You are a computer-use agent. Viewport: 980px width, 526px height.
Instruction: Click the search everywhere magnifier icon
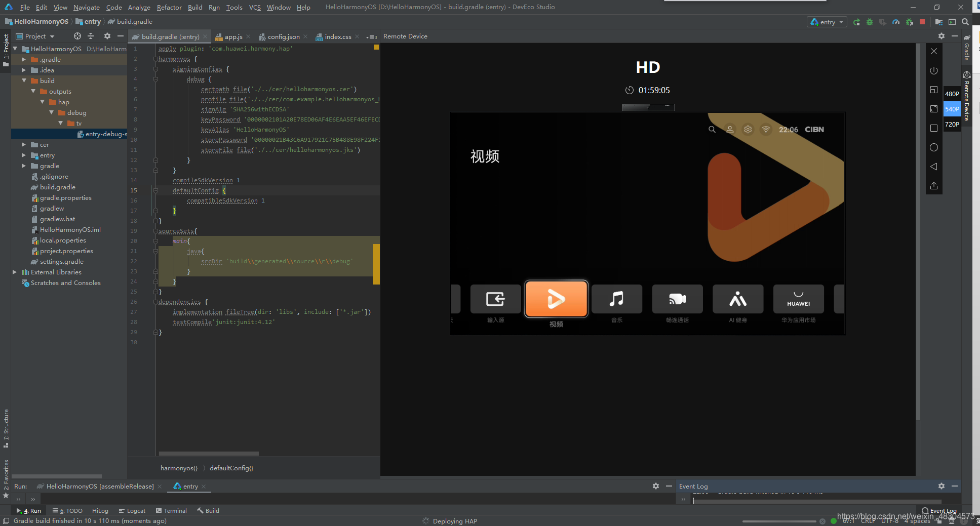point(965,22)
